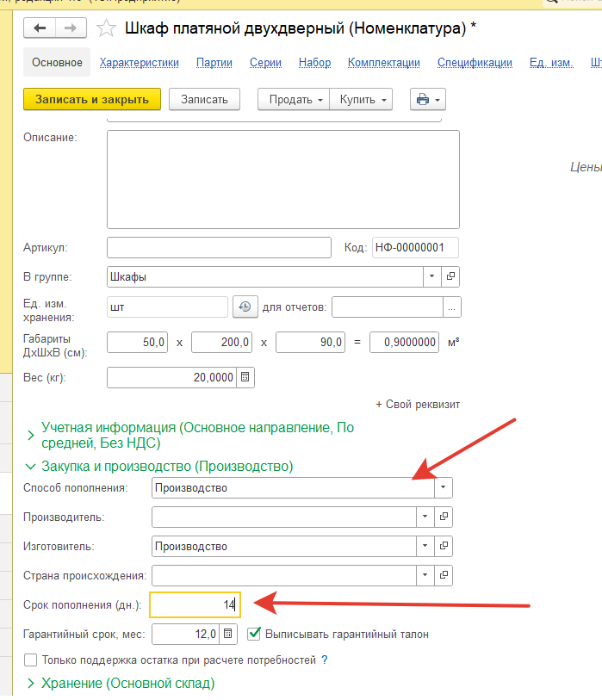Click the empty Производитель field
The image size is (602, 700).
[x=284, y=517]
